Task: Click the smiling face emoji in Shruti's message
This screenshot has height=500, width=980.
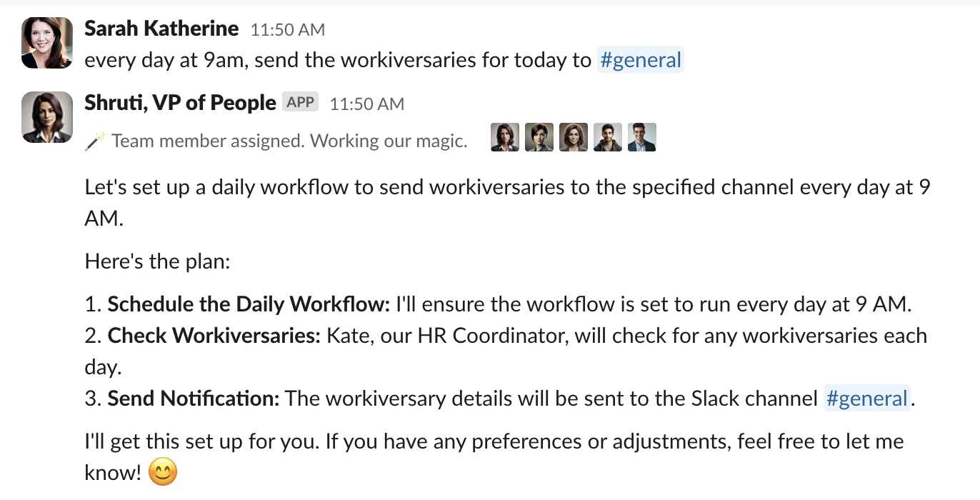Action: (x=161, y=471)
